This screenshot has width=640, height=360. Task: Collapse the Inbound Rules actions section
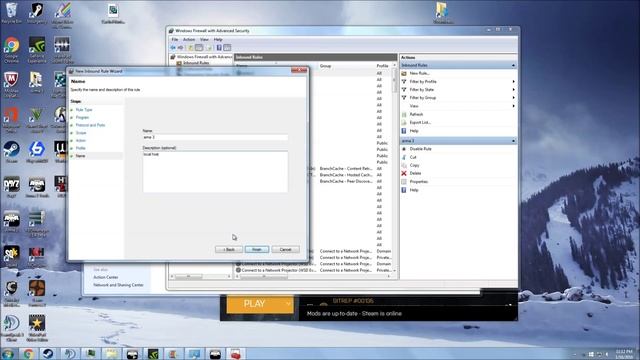513,65
